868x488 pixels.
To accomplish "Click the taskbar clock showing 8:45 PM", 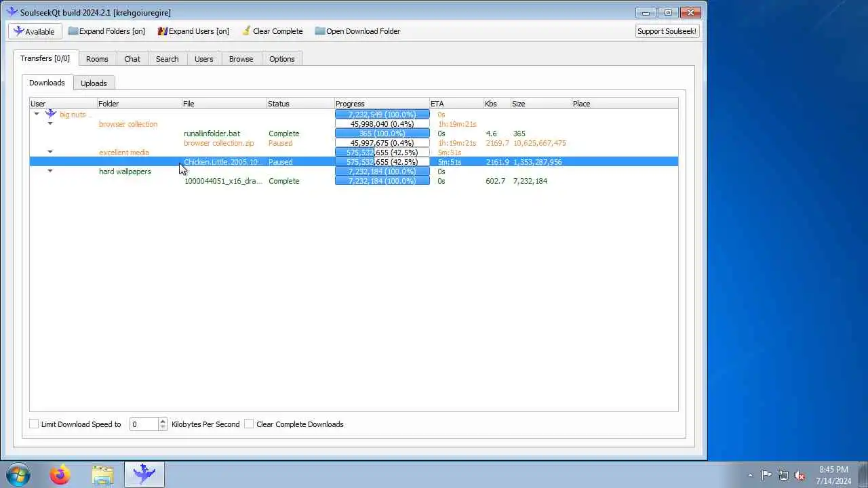I will point(833,475).
